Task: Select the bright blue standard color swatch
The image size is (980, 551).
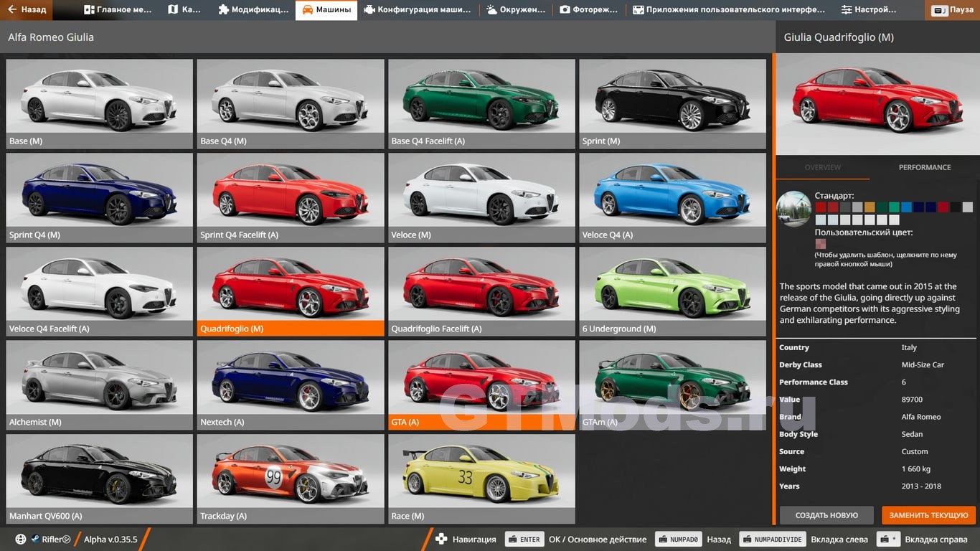Action: click(907, 207)
